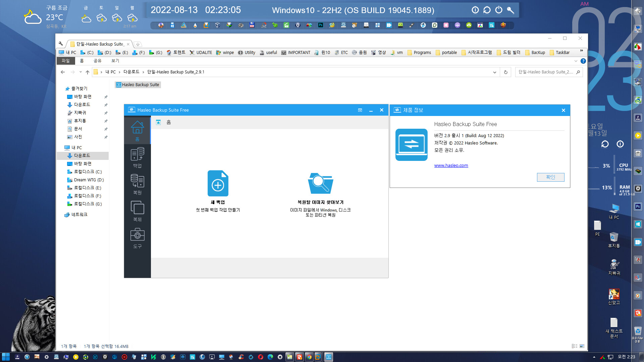Open the 새 텍스트 문서 desktop file
The image size is (644, 362).
614,328
